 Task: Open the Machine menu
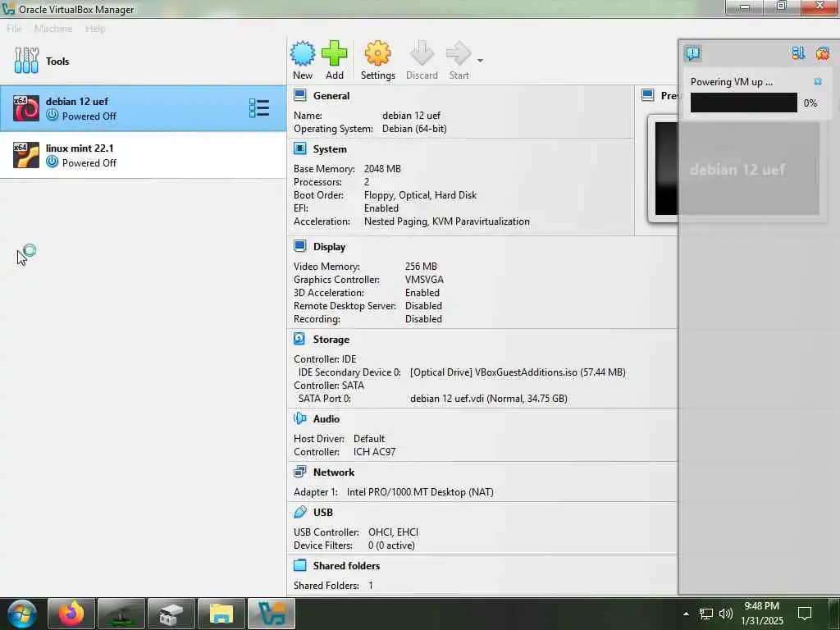pyautogui.click(x=53, y=29)
